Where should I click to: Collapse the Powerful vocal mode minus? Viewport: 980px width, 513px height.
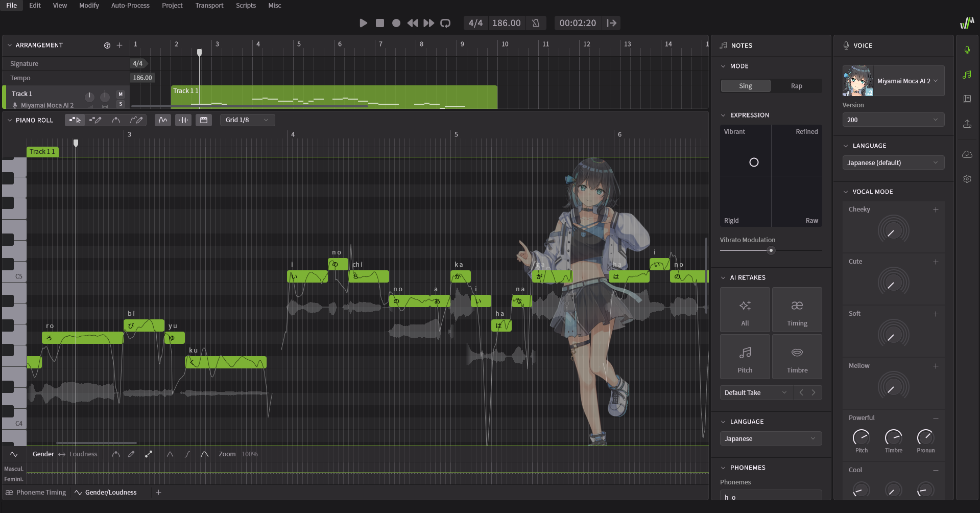tap(936, 418)
